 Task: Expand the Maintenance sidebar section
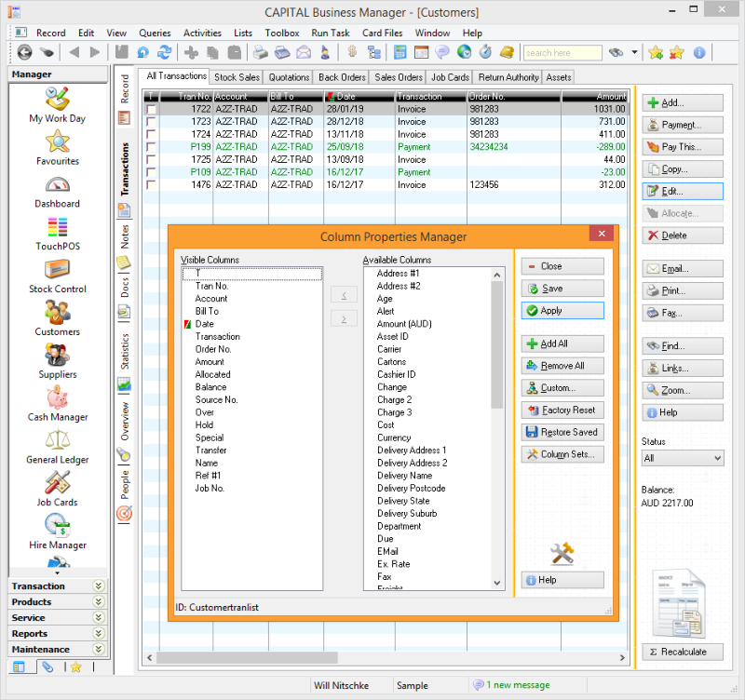pos(99,649)
